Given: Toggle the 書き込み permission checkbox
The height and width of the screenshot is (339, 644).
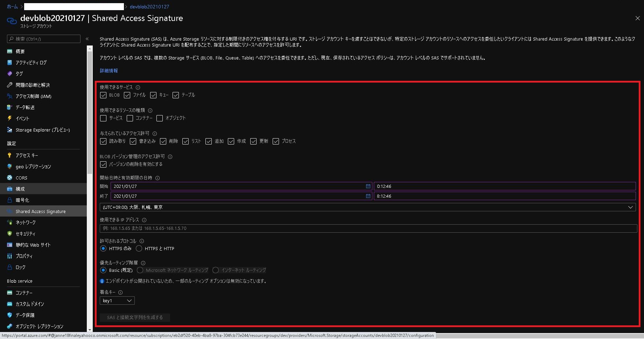Looking at the screenshot, I should pyautogui.click(x=133, y=141).
